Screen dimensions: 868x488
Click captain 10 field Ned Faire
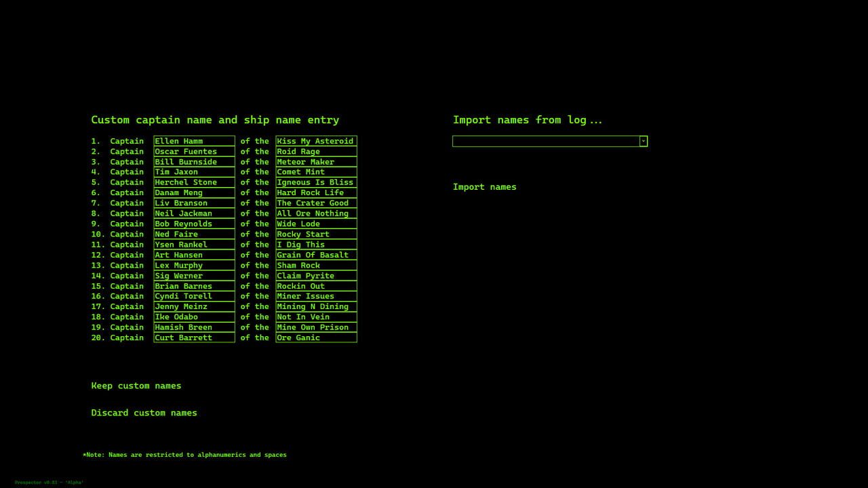[193, 234]
